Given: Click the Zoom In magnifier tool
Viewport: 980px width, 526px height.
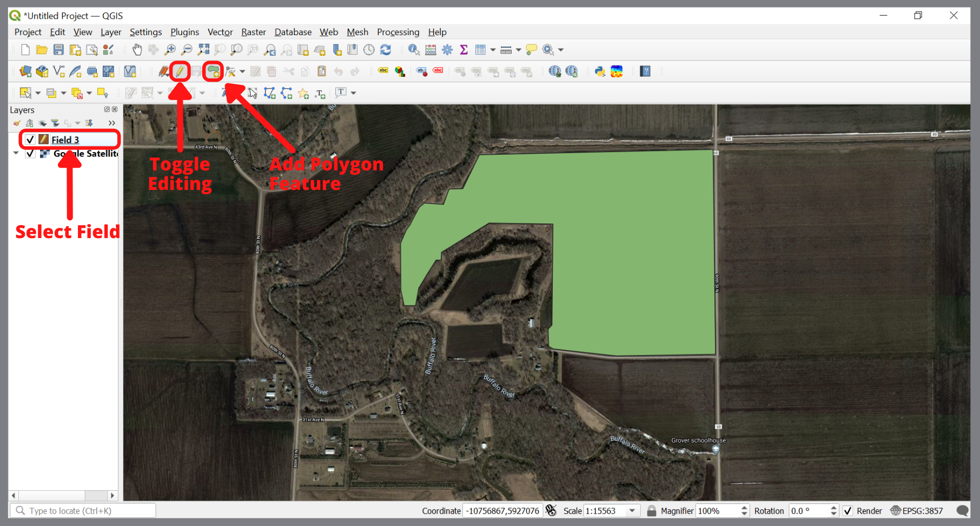Looking at the screenshot, I should click(x=170, y=49).
